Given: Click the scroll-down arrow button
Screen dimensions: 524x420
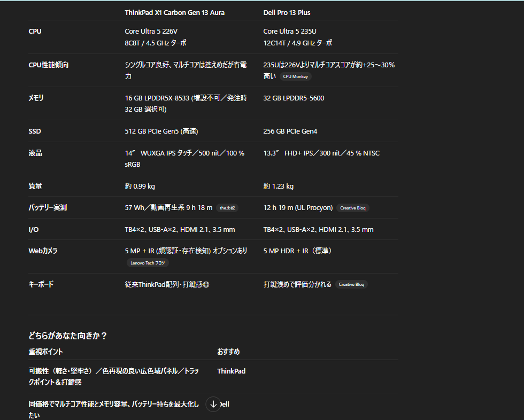Looking at the screenshot, I should point(213,404).
